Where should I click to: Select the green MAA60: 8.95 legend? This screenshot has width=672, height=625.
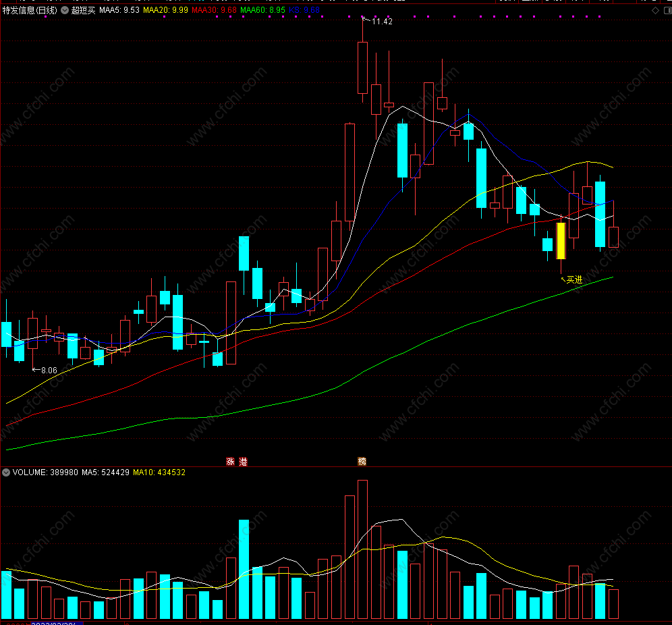[262, 10]
